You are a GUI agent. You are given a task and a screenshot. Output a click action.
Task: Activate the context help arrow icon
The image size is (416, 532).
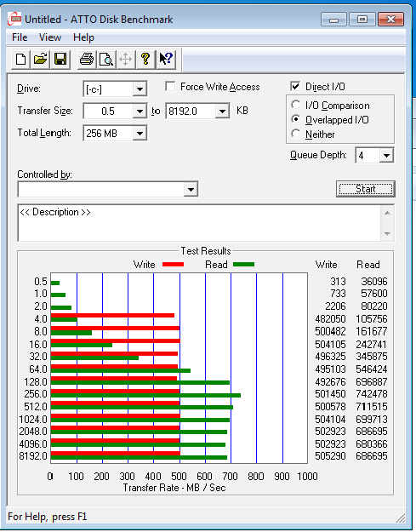(166, 60)
